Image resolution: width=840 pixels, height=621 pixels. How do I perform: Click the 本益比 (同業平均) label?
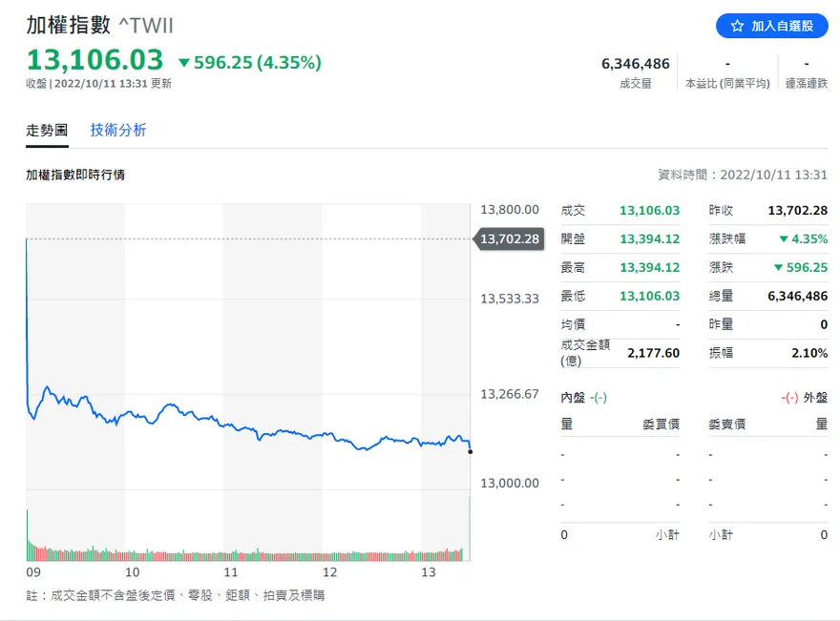coord(727,84)
